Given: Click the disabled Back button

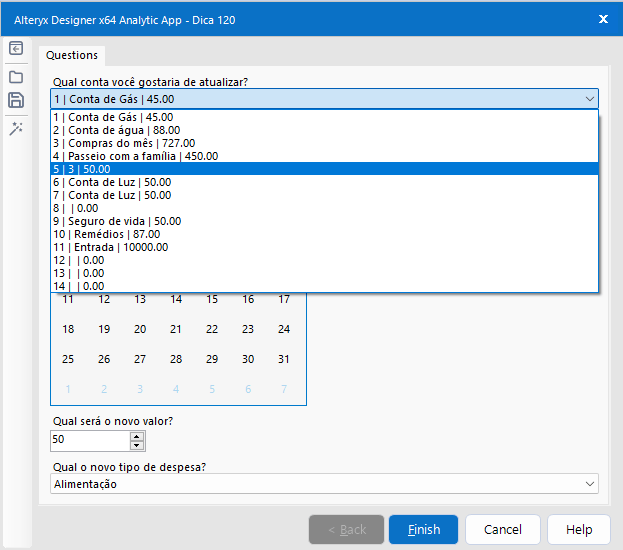Looking at the screenshot, I should coord(346,529).
